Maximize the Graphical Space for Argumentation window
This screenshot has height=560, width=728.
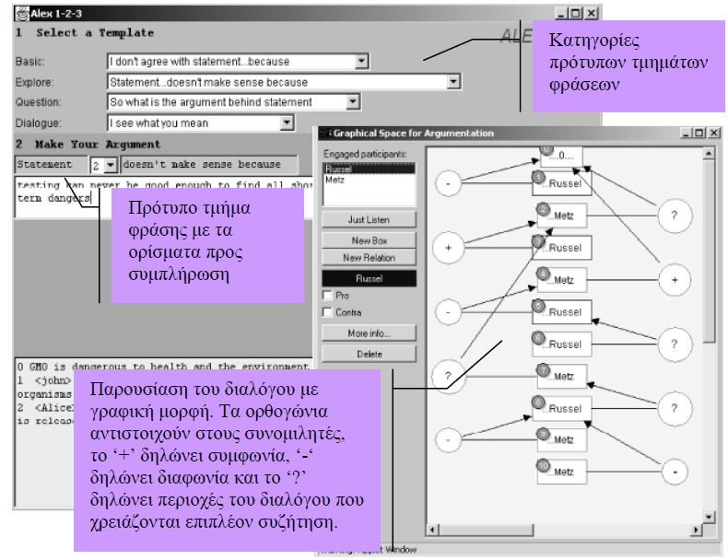coord(699,134)
